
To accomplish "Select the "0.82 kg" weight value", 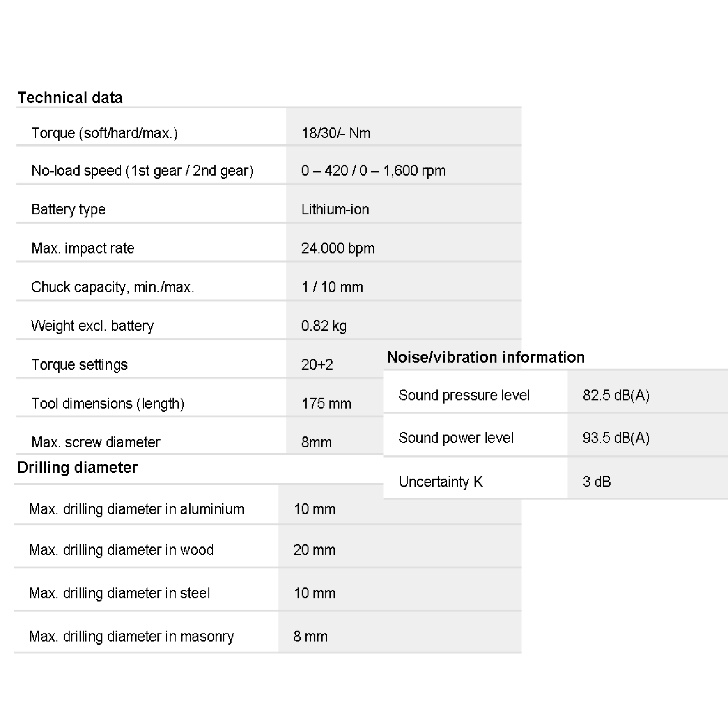I will click(x=324, y=326).
